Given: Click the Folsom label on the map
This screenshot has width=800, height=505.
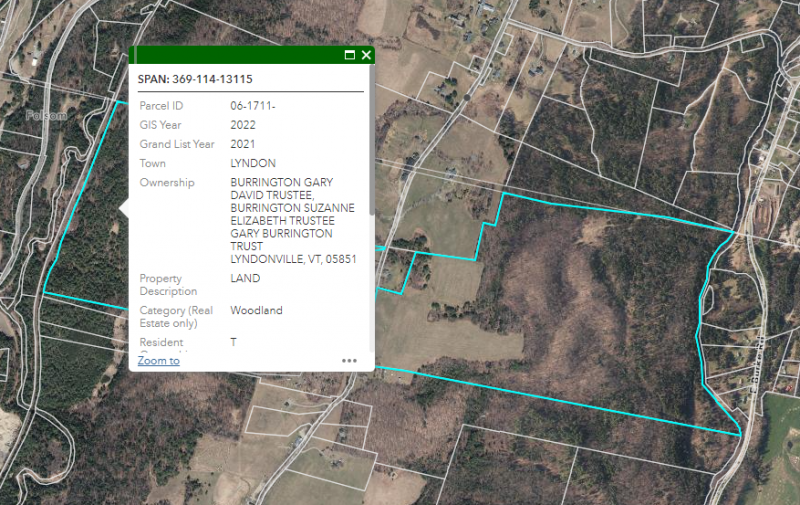Looking at the screenshot, I should [47, 115].
